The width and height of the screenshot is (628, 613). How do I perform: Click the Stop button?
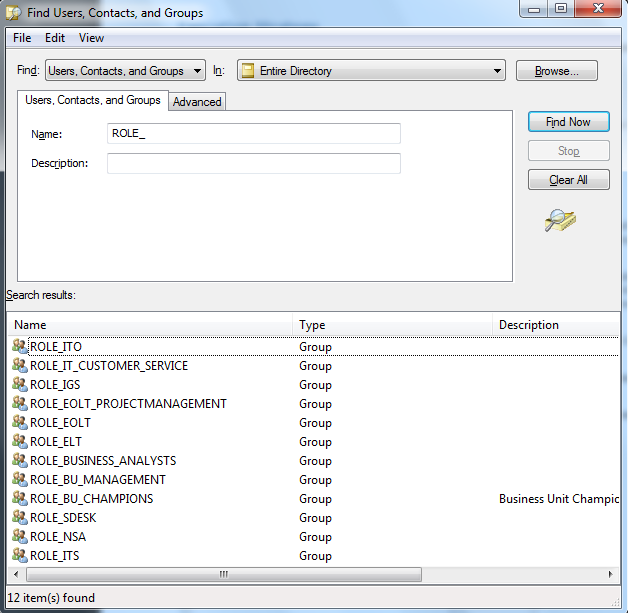tap(569, 151)
